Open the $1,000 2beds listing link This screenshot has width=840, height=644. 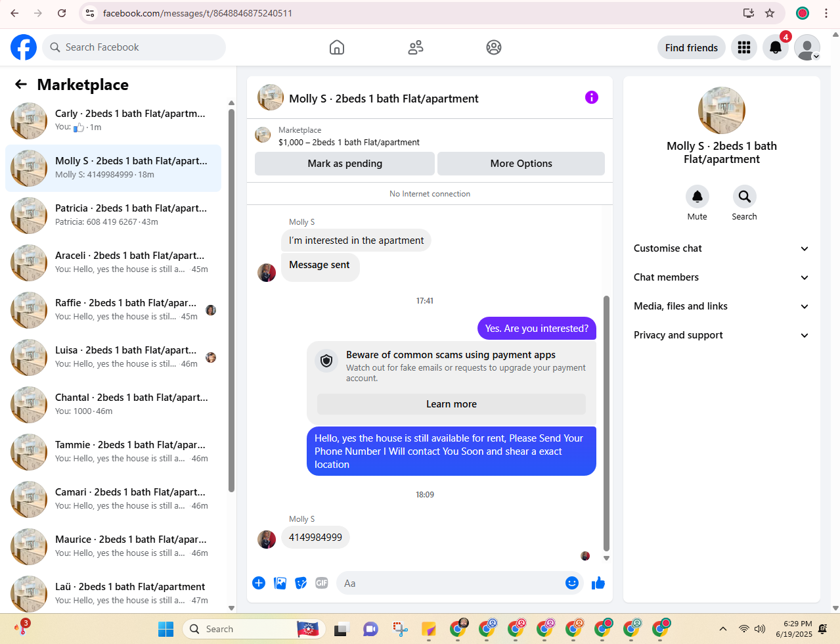[349, 142]
